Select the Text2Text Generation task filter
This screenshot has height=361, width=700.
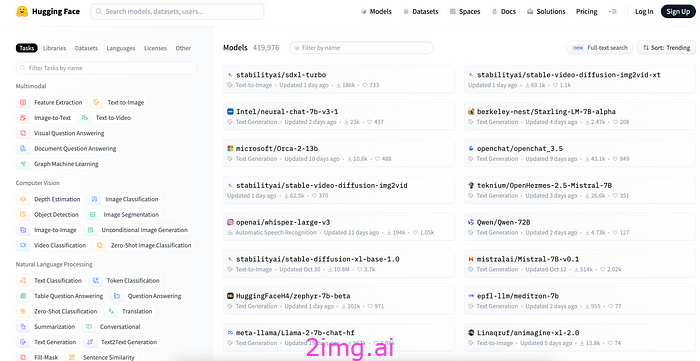pos(122,342)
